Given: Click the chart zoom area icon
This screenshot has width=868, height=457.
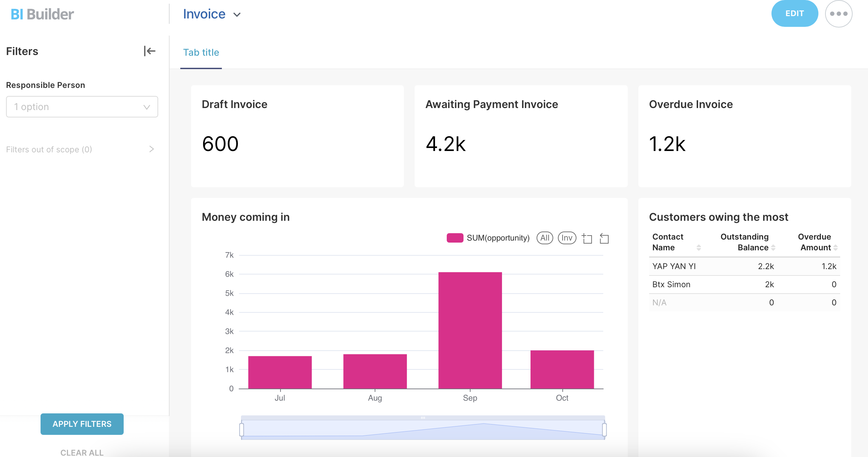Looking at the screenshot, I should point(587,239).
